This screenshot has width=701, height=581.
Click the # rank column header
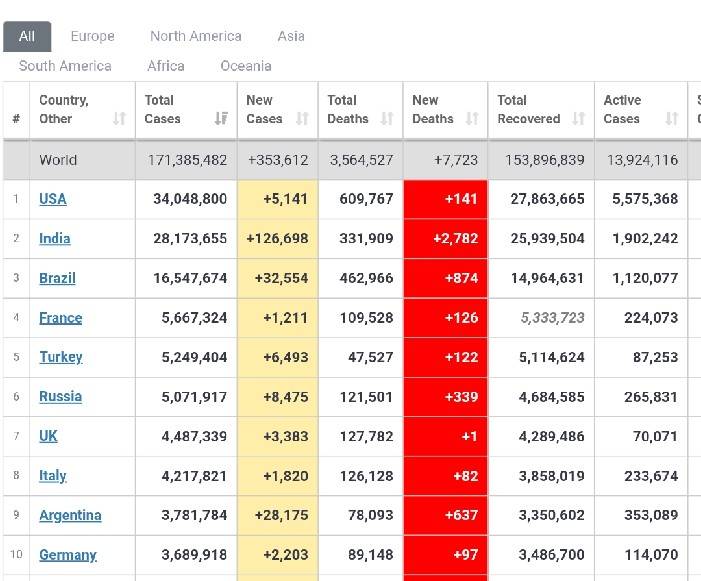16,119
